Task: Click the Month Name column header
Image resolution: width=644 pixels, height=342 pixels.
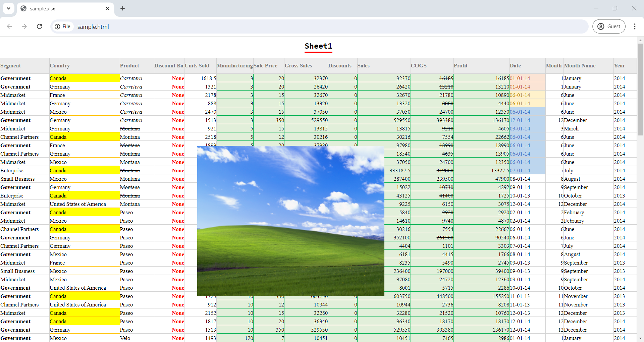Action: point(588,66)
